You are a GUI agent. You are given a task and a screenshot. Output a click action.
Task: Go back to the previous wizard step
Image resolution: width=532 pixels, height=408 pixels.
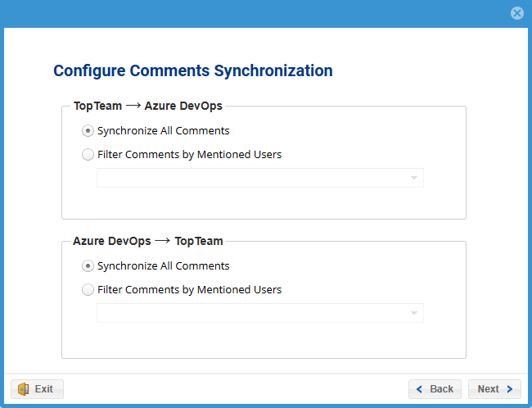pos(435,389)
